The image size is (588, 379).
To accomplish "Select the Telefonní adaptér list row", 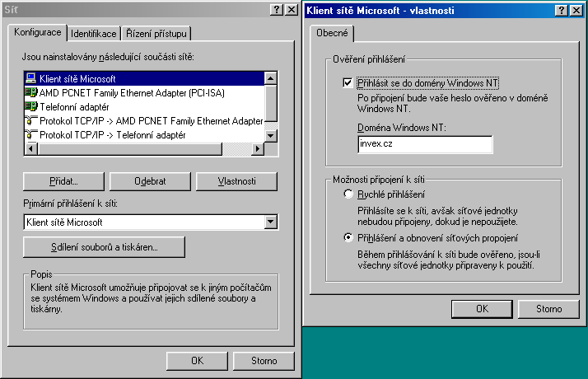I will (x=144, y=106).
